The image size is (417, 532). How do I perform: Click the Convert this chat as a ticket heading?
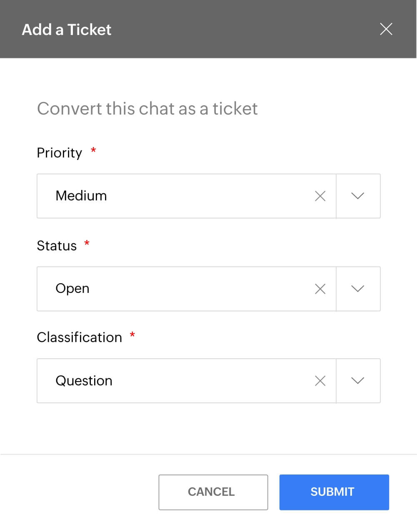(x=147, y=108)
